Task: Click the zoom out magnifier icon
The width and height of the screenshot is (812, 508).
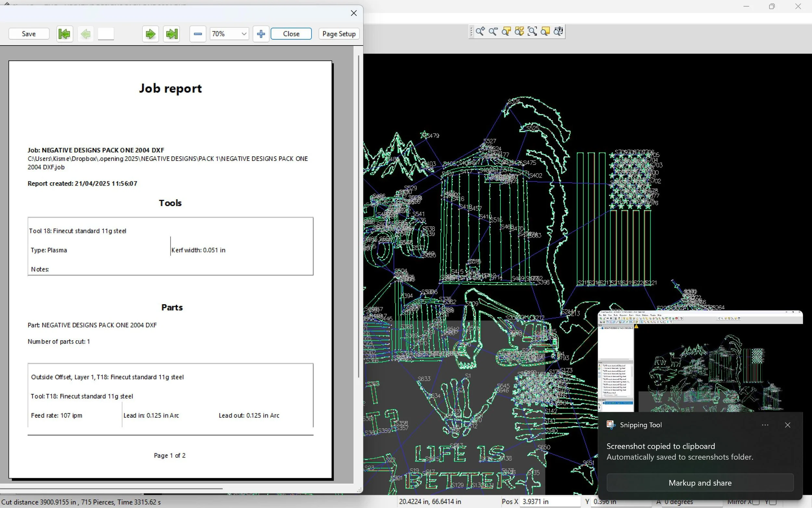Action: 493,32
